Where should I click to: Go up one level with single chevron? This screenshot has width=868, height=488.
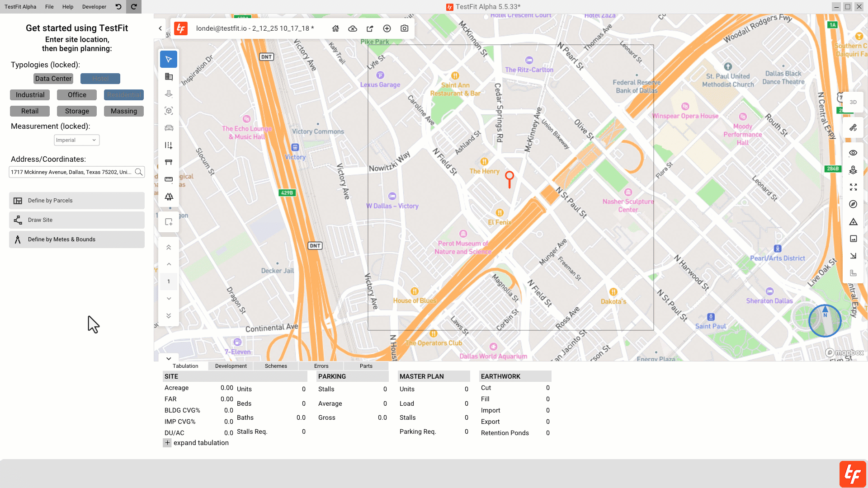pos(169,264)
